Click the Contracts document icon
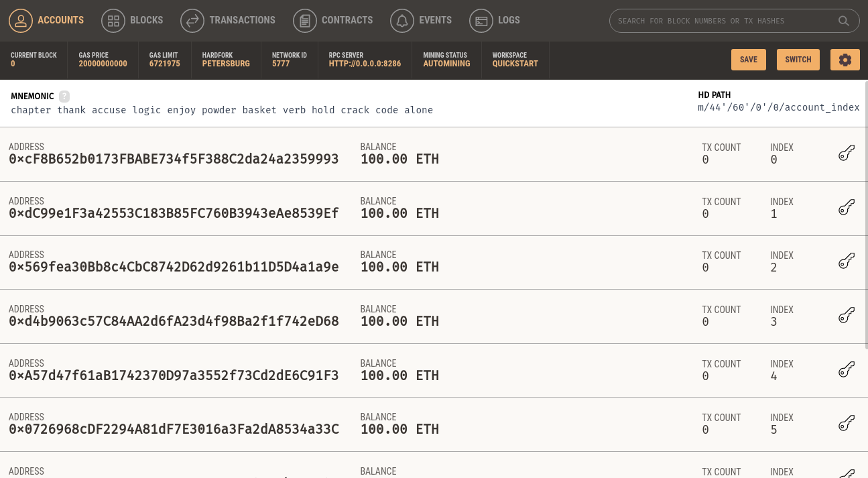 305,21
